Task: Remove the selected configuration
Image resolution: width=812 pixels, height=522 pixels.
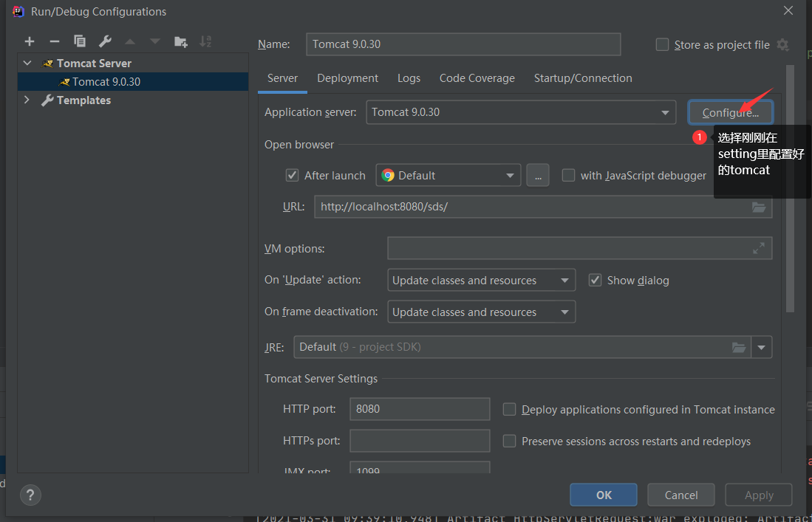Action: coord(54,41)
